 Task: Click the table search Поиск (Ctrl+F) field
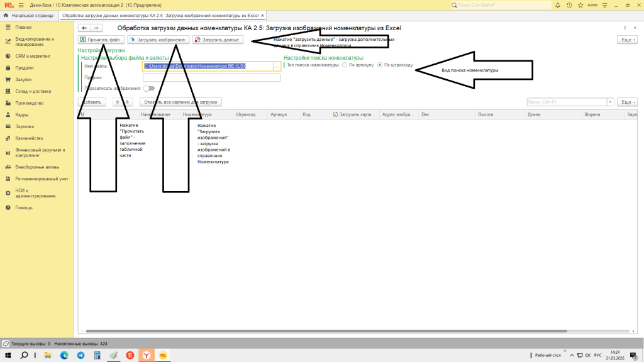567,102
